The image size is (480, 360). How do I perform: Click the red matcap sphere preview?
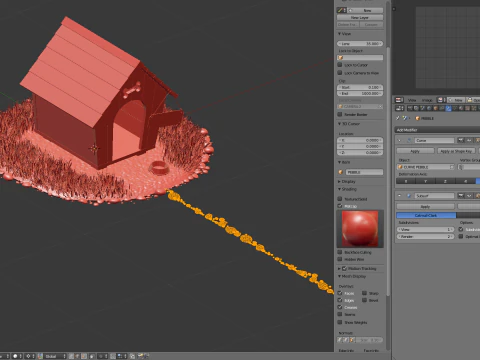coord(360,229)
